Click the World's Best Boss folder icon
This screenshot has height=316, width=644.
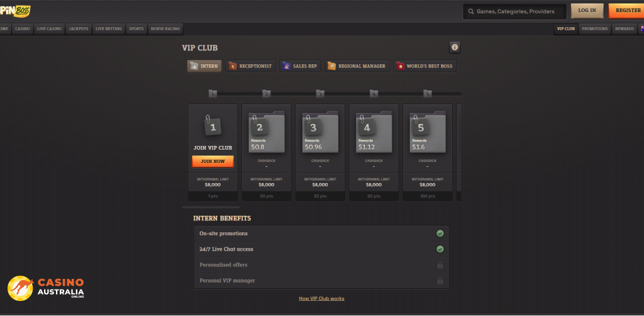pos(400,65)
